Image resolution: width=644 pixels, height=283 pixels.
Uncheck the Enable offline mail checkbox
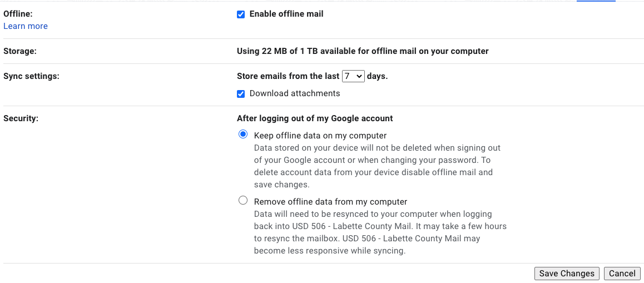pos(241,14)
